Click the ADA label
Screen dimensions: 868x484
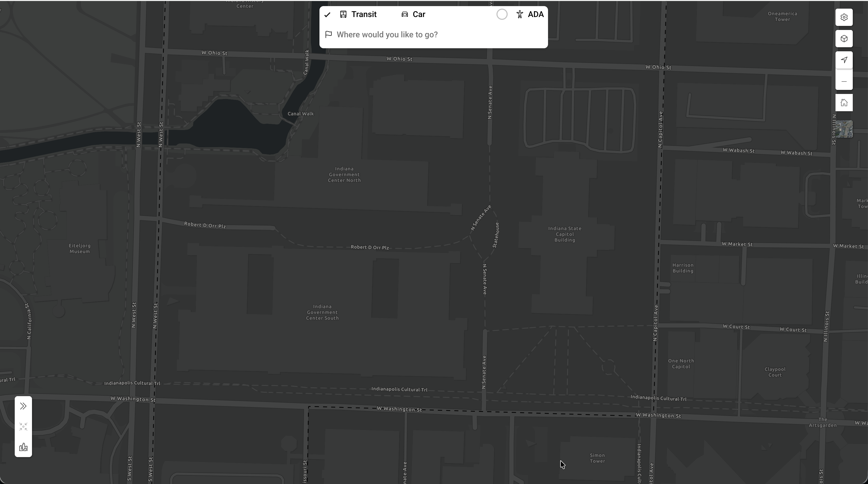536,14
